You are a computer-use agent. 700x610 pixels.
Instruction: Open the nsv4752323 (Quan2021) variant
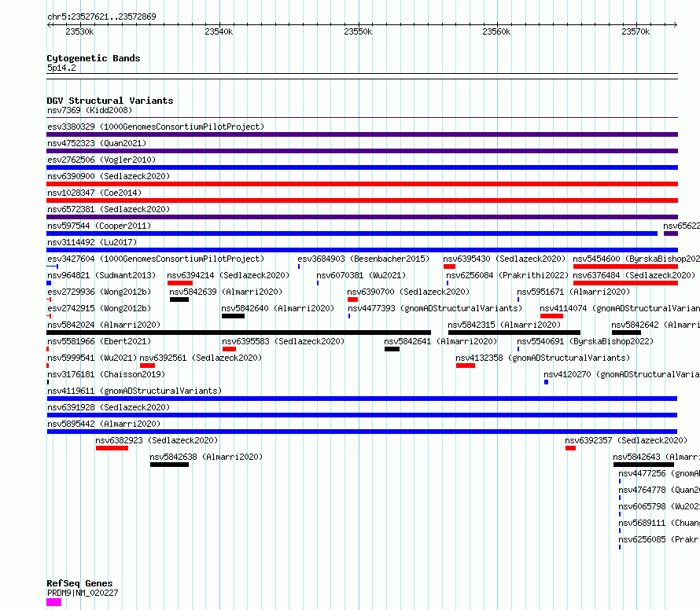click(97, 143)
